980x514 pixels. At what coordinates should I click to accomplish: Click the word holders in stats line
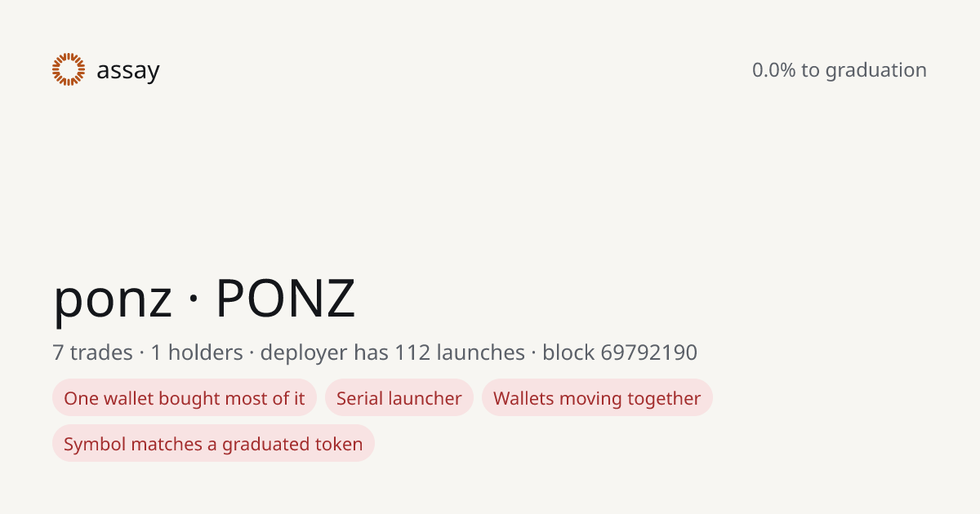pyautogui.click(x=205, y=352)
